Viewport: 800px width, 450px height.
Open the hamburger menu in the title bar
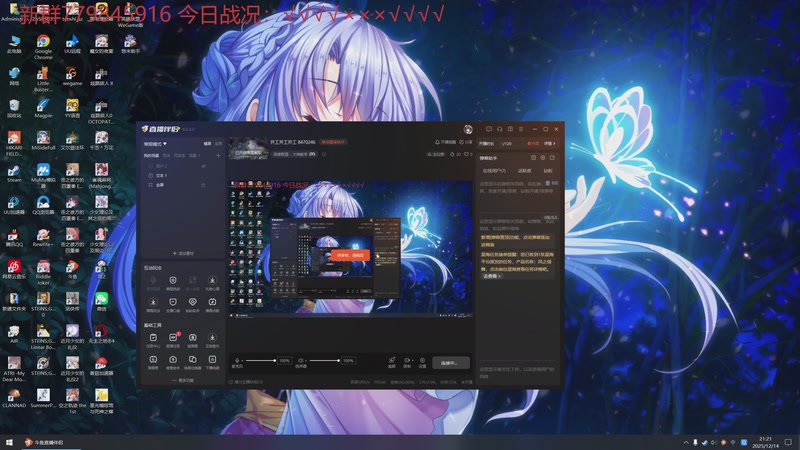point(521,129)
